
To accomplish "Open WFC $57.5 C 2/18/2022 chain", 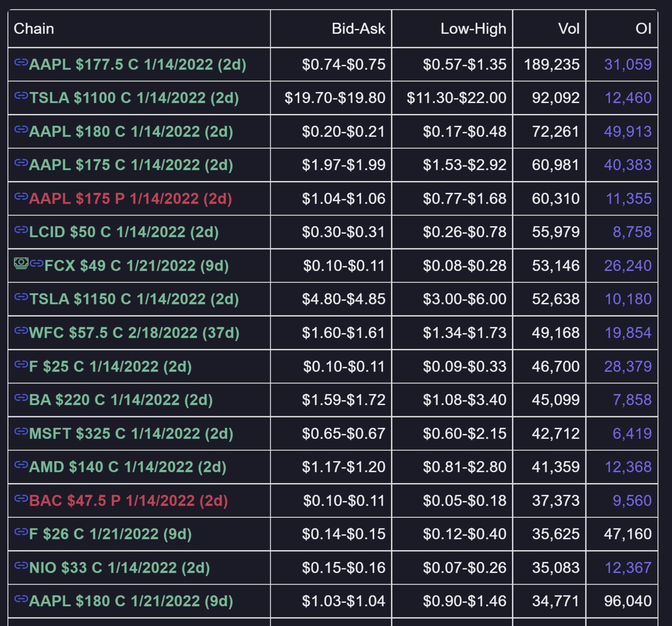I will pos(134,333).
